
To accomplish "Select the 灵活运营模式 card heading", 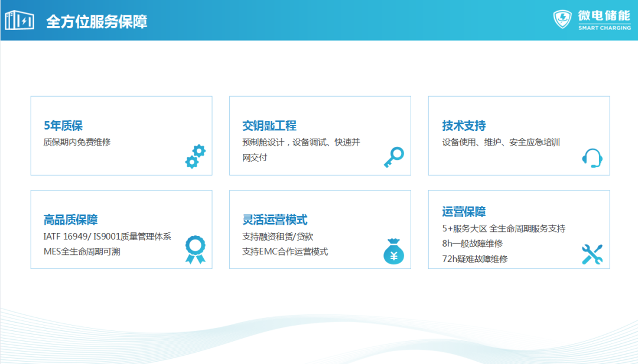I will (275, 220).
